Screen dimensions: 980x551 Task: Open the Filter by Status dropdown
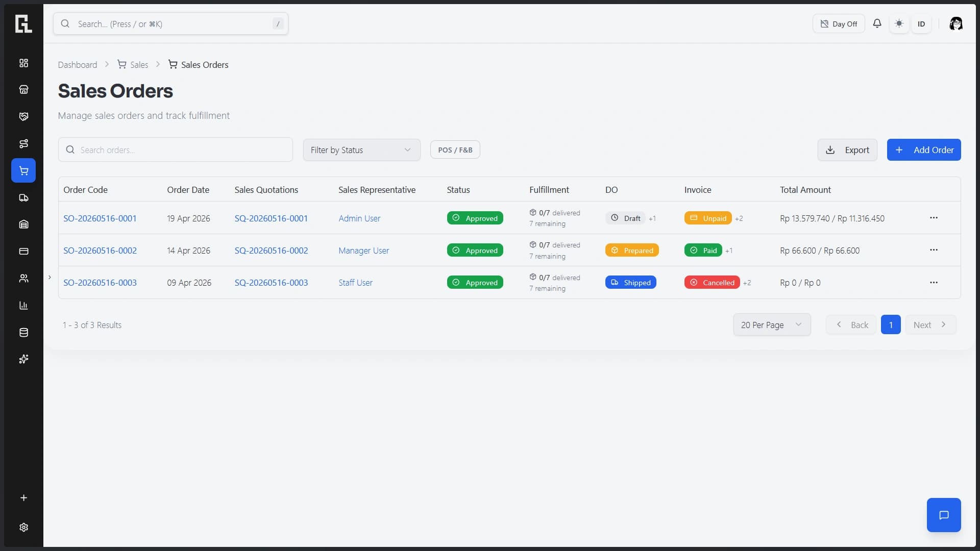(x=361, y=149)
